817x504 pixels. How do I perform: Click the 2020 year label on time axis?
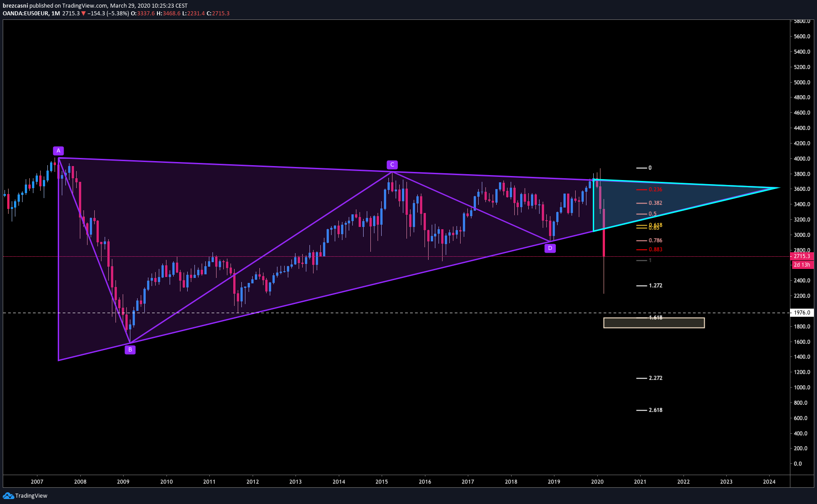tap(597, 482)
